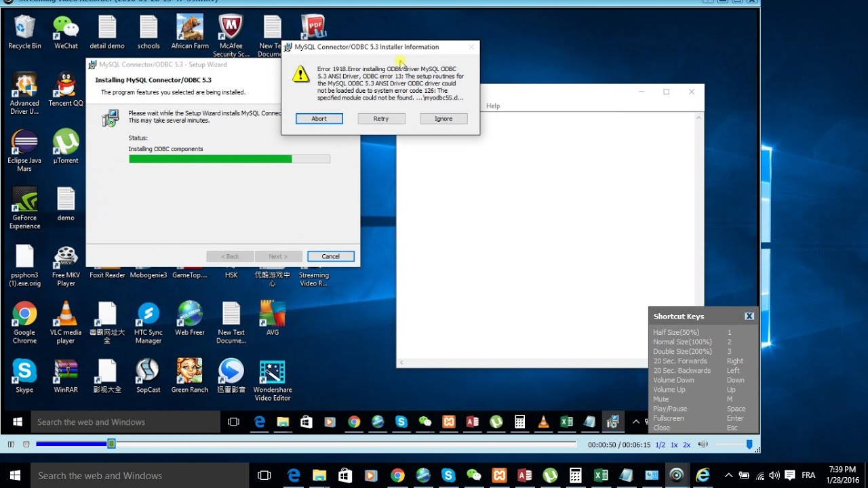Launch Web Freer desktop shortcut
The image size is (868, 488).
190,319
